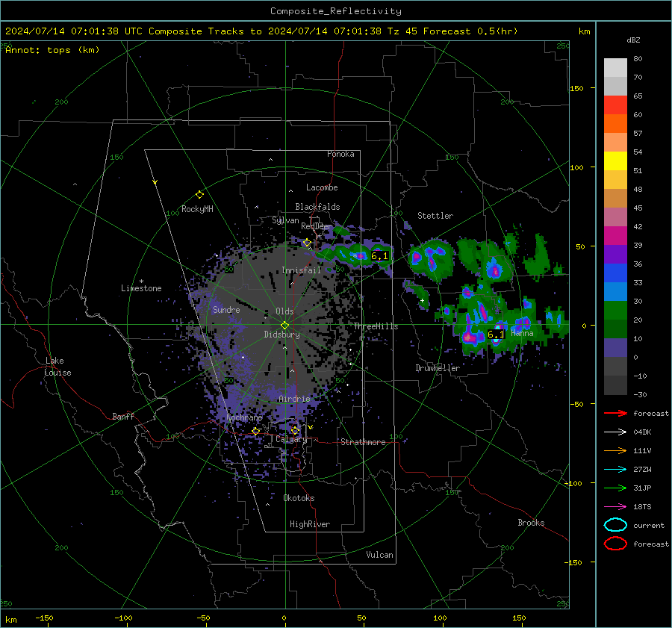Click the Vulcan city label
Viewport: 672px width, 628px height.
pyautogui.click(x=379, y=555)
